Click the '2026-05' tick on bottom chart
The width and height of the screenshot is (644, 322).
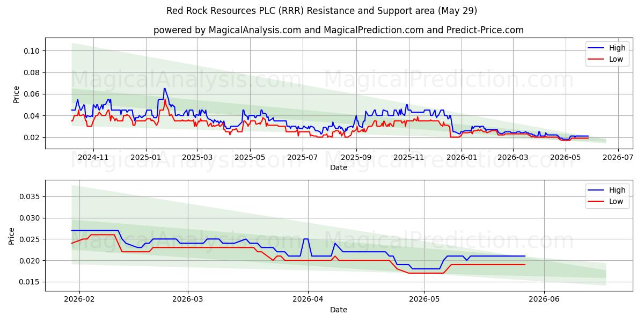tap(424, 300)
